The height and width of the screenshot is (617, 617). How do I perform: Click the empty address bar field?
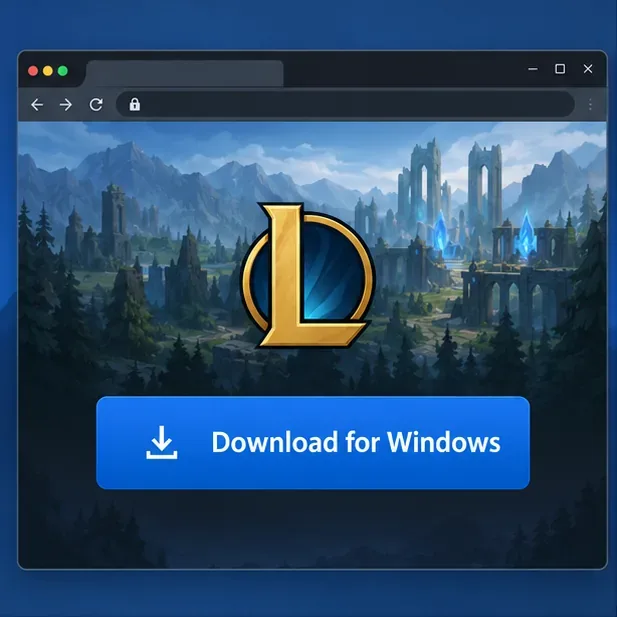click(x=345, y=104)
